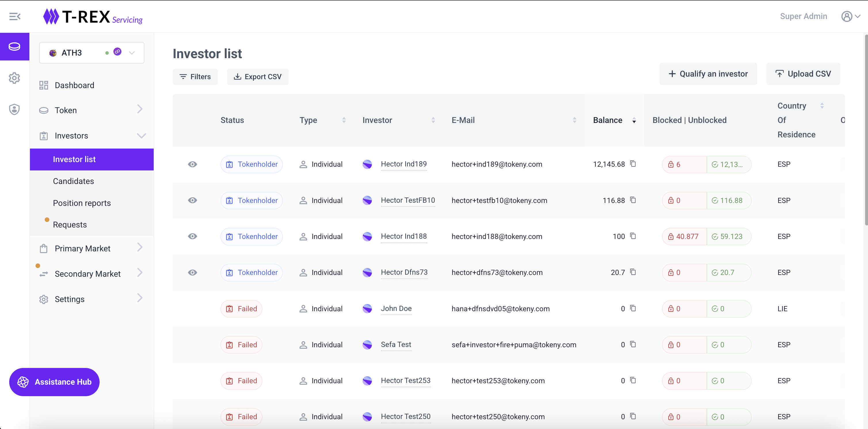Click eye icon for Hector Dfns73 row
The height and width of the screenshot is (429, 868).
pyautogui.click(x=193, y=272)
